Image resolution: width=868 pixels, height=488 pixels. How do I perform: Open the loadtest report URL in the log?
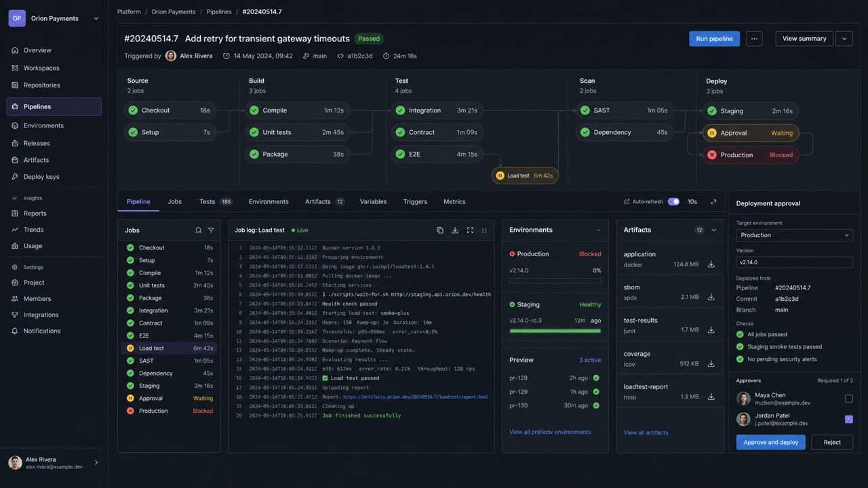pyautogui.click(x=416, y=397)
